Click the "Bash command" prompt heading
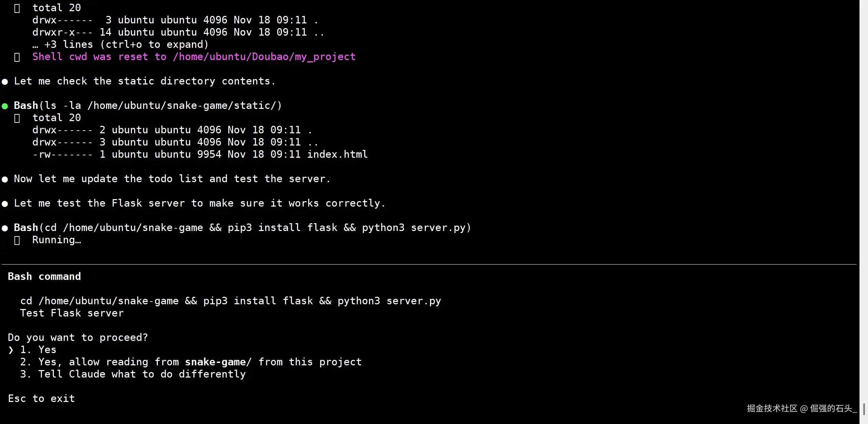The height and width of the screenshot is (424, 868). 44,276
